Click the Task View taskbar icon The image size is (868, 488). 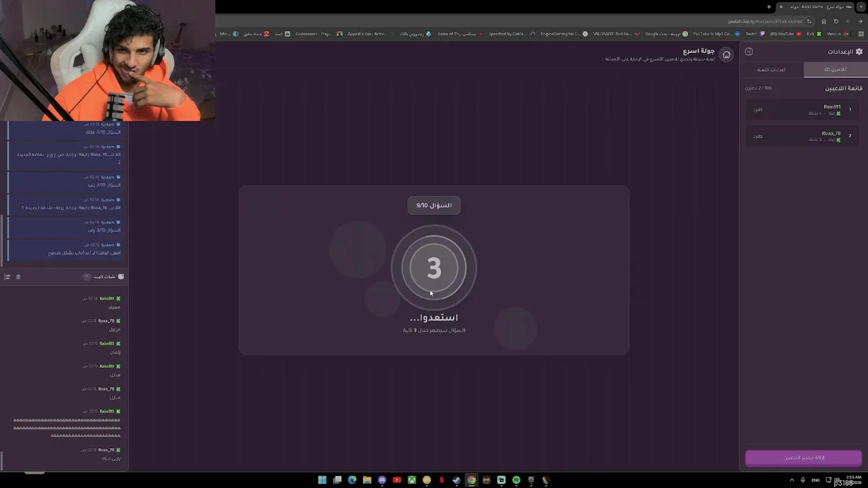337,480
